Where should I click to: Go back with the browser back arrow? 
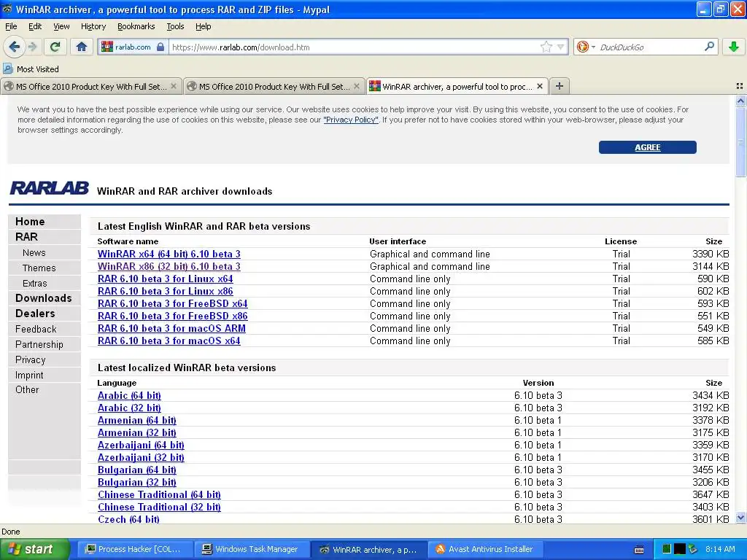coord(15,47)
